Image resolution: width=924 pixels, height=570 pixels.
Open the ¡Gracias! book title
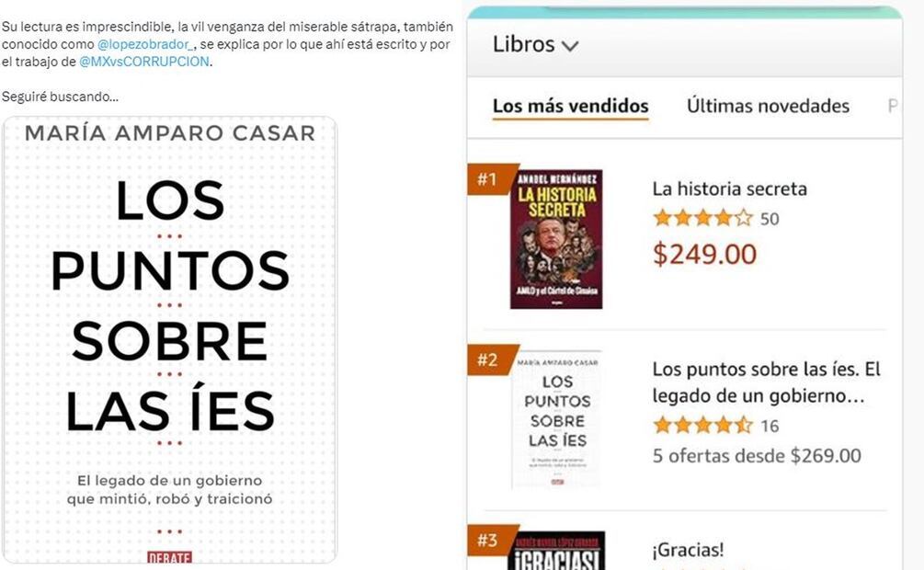pyautogui.click(x=688, y=550)
